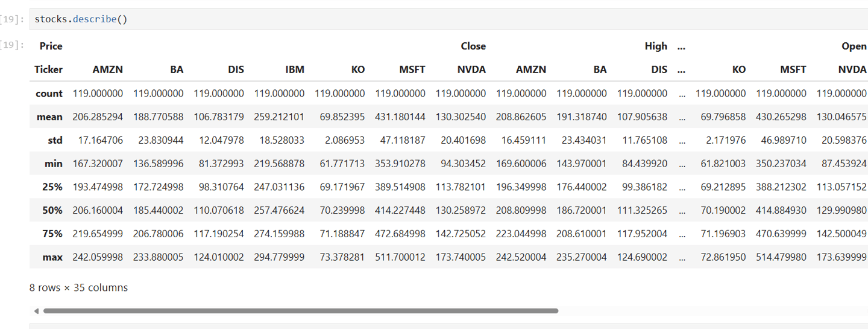Select the 25% value 193.474998
868x329 pixels.
98,187
